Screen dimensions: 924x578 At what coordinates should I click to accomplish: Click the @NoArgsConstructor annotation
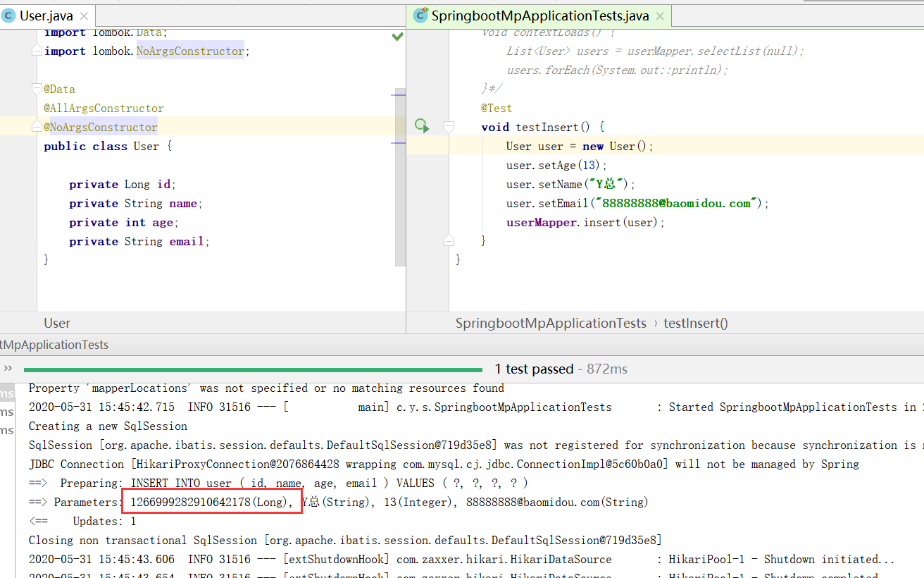[x=101, y=127]
